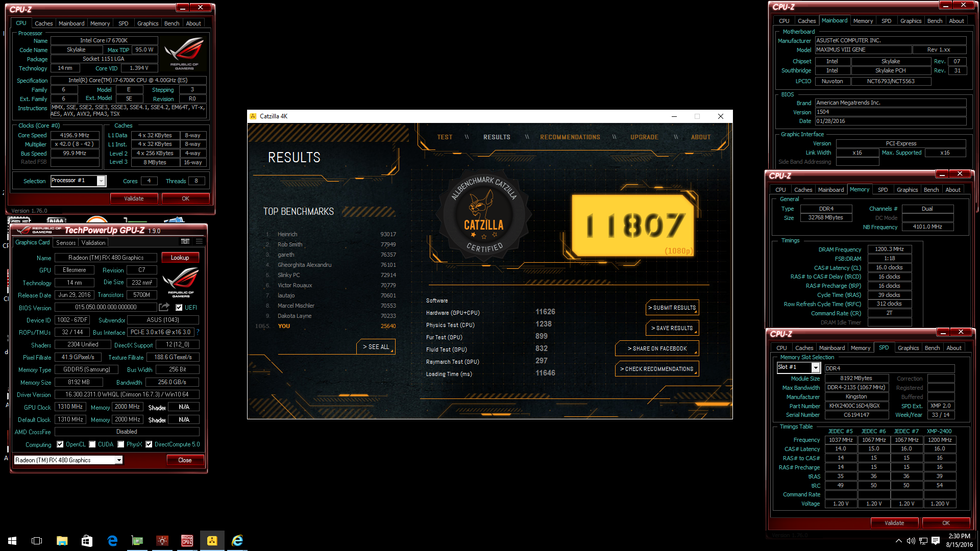Click SUBMIT RESULTS in Catzilla

coord(672,308)
